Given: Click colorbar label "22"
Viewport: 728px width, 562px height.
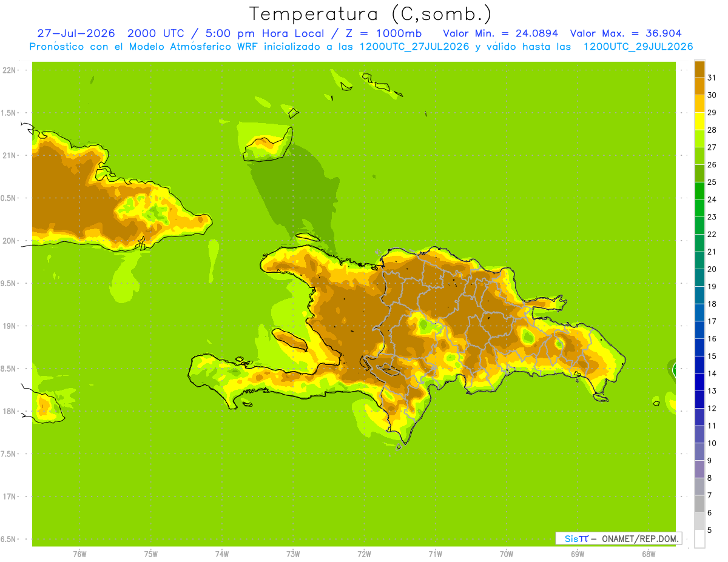Looking at the screenshot, I should pos(712,235).
